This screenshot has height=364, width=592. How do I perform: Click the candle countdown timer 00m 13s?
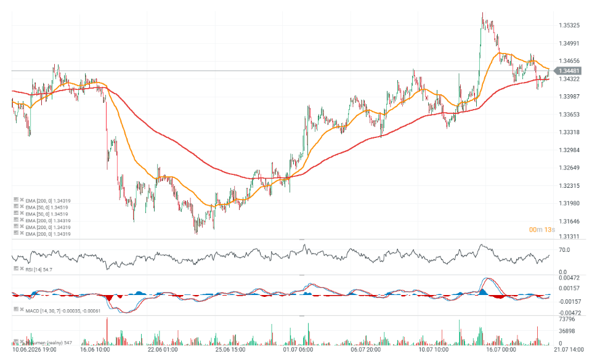click(x=541, y=230)
